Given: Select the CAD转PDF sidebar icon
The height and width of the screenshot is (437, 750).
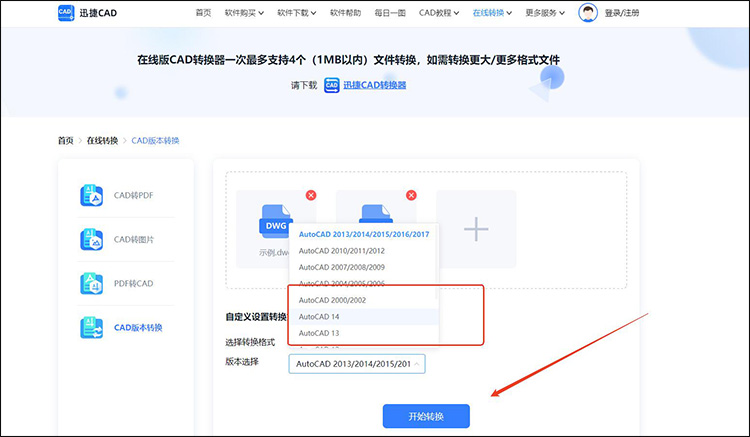Looking at the screenshot, I should click(91, 195).
